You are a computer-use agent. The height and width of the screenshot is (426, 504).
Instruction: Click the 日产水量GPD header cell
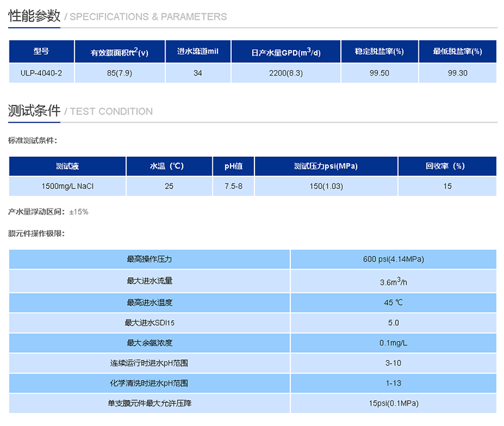(x=285, y=52)
